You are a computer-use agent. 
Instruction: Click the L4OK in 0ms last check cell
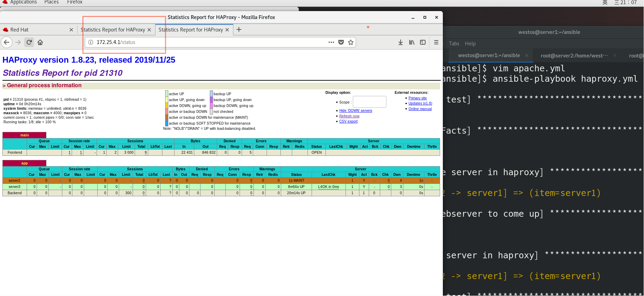coord(329,187)
